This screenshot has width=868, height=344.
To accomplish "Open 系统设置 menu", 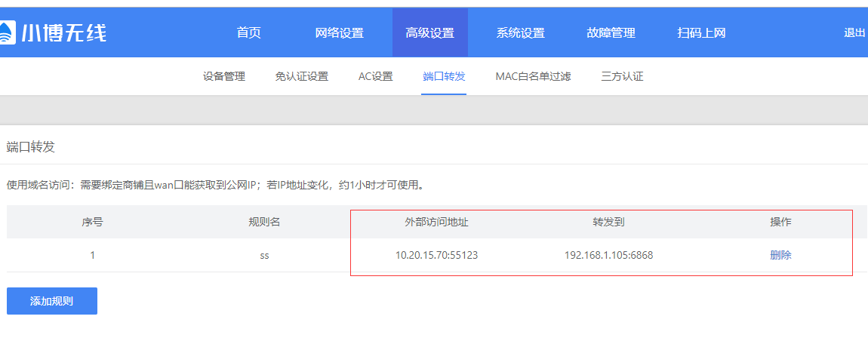I will pyautogui.click(x=520, y=32).
